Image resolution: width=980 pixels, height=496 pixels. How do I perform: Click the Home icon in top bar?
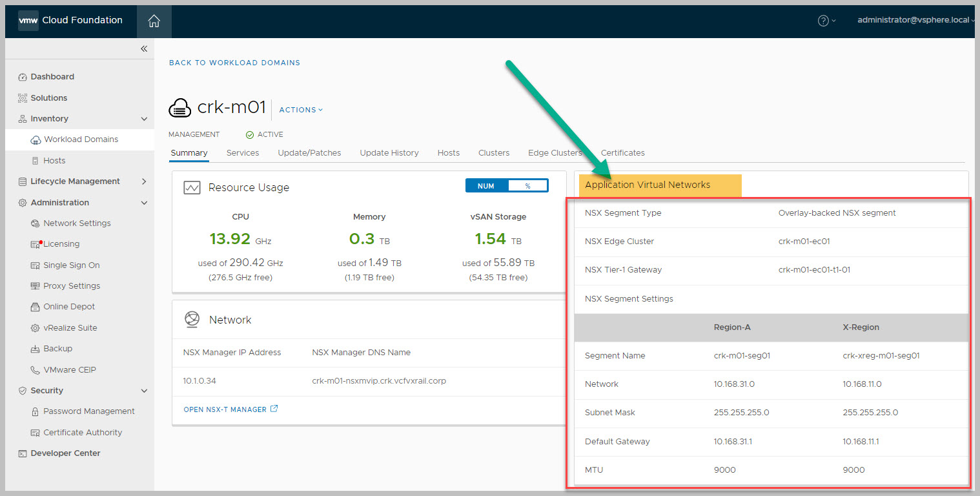[154, 21]
